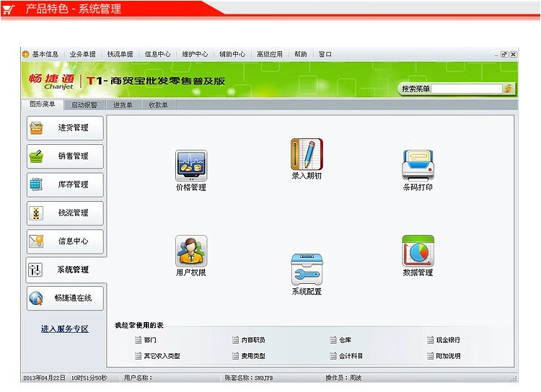Switch to the 收款单 tab
This screenshot has width=541, height=392.
coord(159,104)
